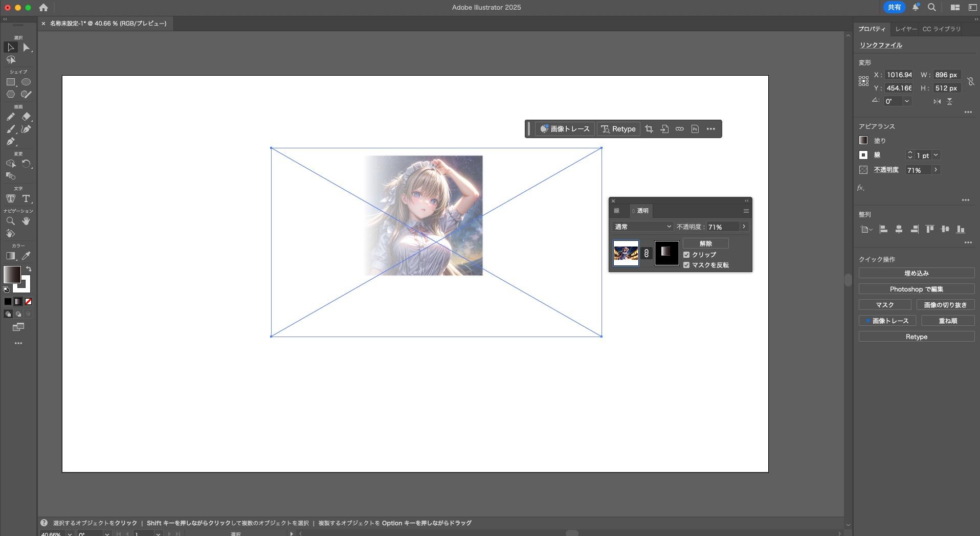
Task: Open notifications bell icon
Action: click(x=916, y=7)
